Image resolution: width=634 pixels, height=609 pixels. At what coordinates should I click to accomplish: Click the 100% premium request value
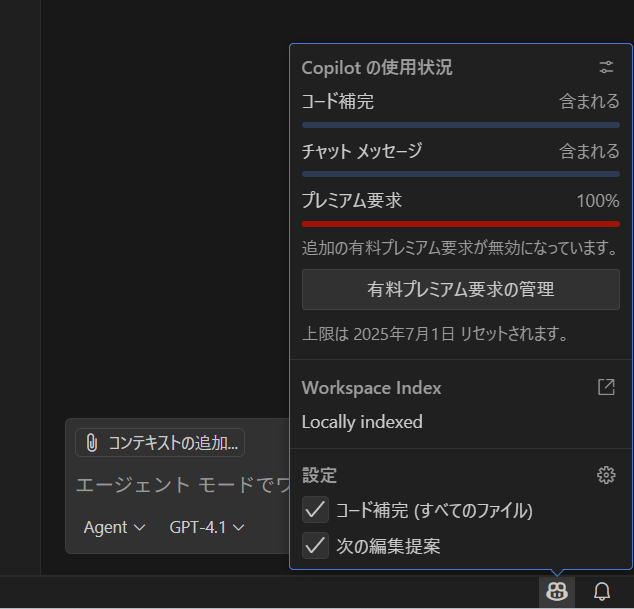coord(598,201)
